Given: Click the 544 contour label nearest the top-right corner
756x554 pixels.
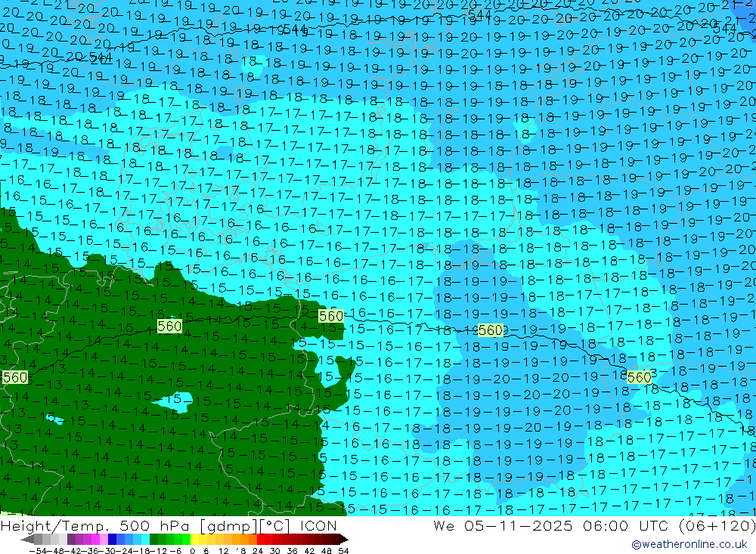Looking at the screenshot, I should click(725, 29).
